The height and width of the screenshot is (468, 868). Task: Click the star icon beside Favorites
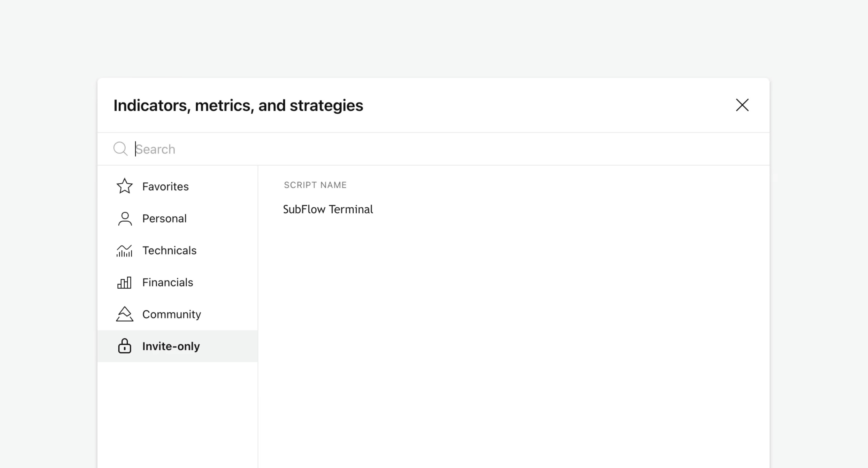[x=124, y=186]
